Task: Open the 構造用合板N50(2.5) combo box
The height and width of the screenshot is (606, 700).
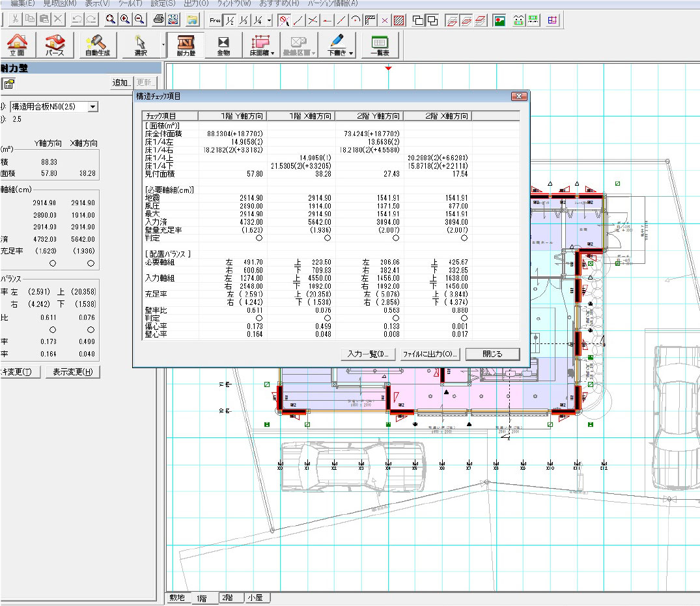Action: point(54,107)
